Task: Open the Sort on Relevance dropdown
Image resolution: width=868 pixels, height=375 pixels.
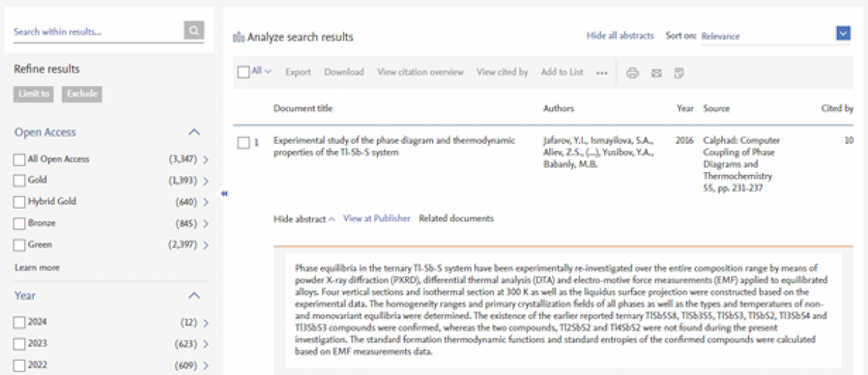Action: pyautogui.click(x=842, y=33)
